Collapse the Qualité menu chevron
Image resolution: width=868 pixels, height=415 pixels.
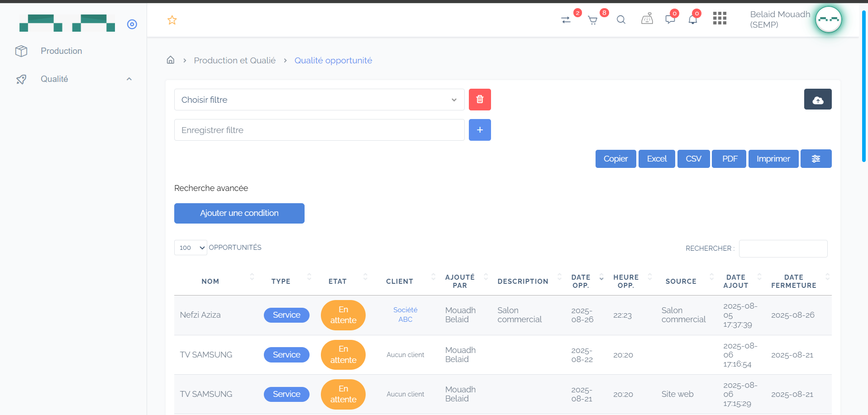point(129,79)
